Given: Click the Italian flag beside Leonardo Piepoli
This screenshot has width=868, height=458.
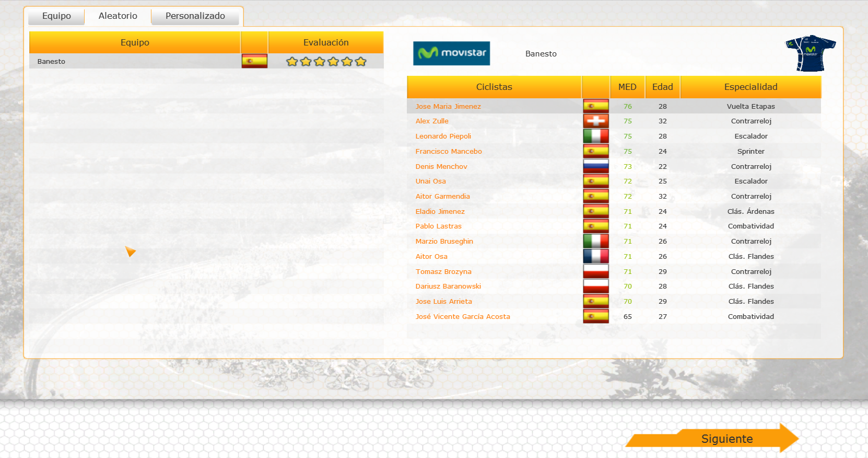Looking at the screenshot, I should point(595,136).
